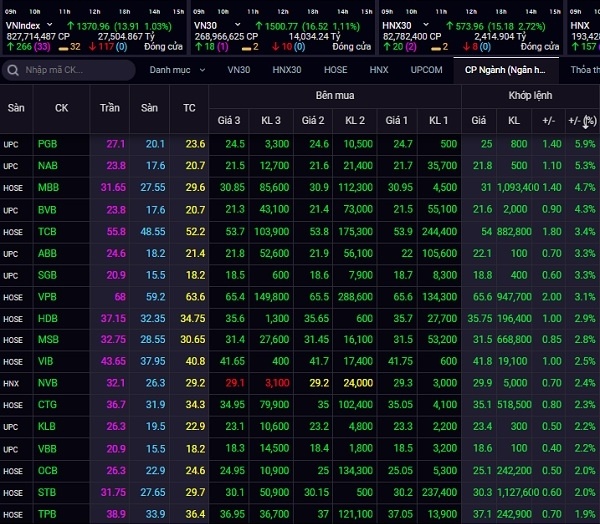Open stock symbol KLB
The image size is (600, 524).
pos(47,426)
